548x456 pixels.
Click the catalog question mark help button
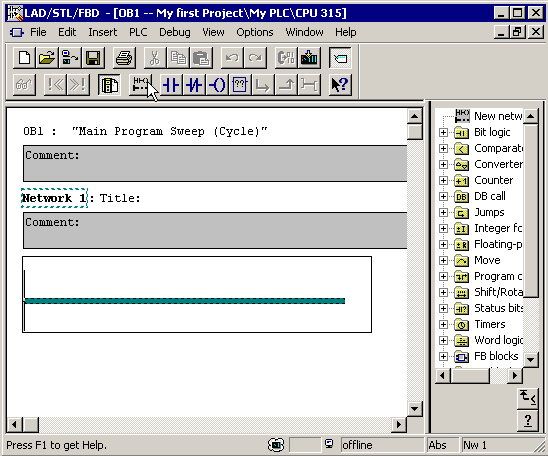pyautogui.click(x=527, y=421)
